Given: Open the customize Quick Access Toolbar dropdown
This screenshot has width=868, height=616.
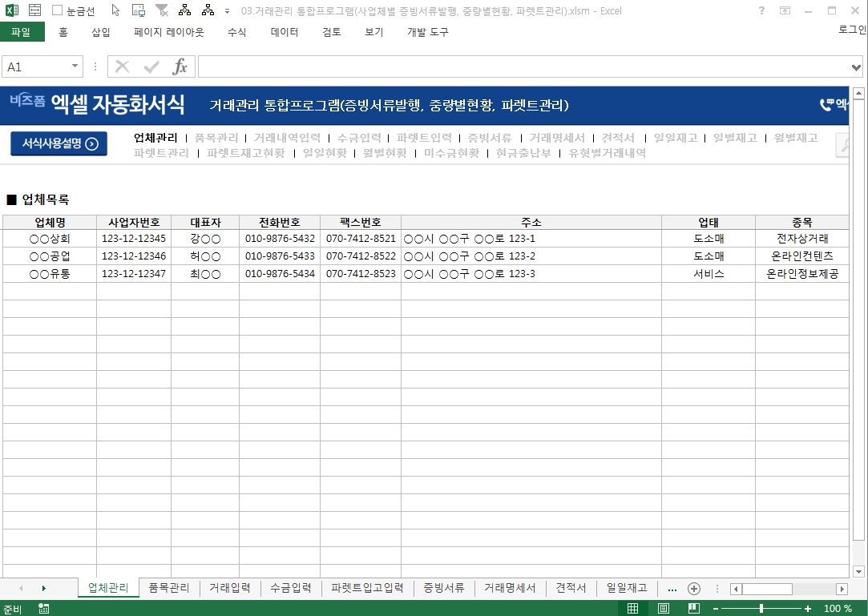Looking at the screenshot, I should [227, 10].
